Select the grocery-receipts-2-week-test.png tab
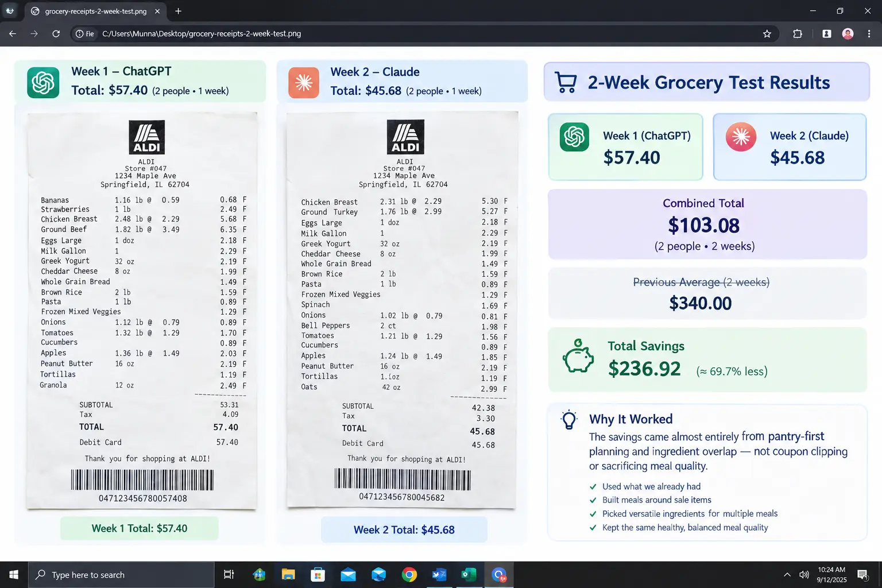This screenshot has width=882, height=588. [95, 11]
